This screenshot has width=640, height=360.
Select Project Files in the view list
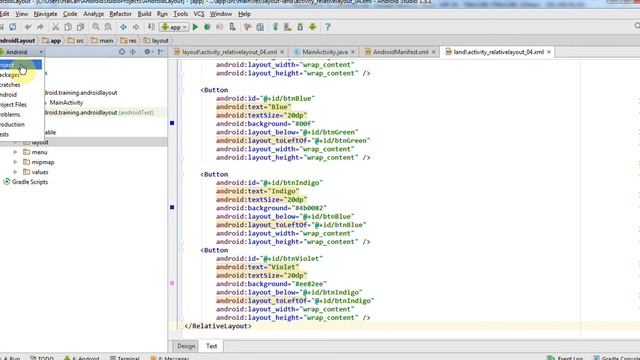[21, 104]
